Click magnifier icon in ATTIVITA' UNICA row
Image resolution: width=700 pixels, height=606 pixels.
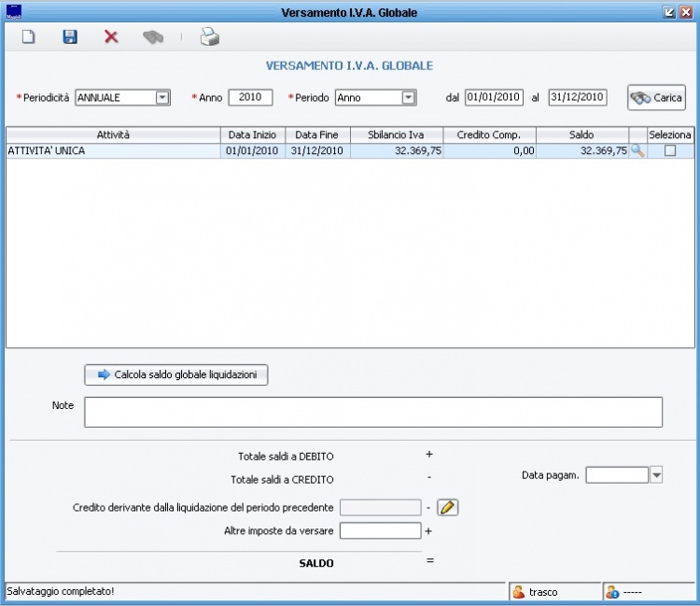[x=638, y=151]
